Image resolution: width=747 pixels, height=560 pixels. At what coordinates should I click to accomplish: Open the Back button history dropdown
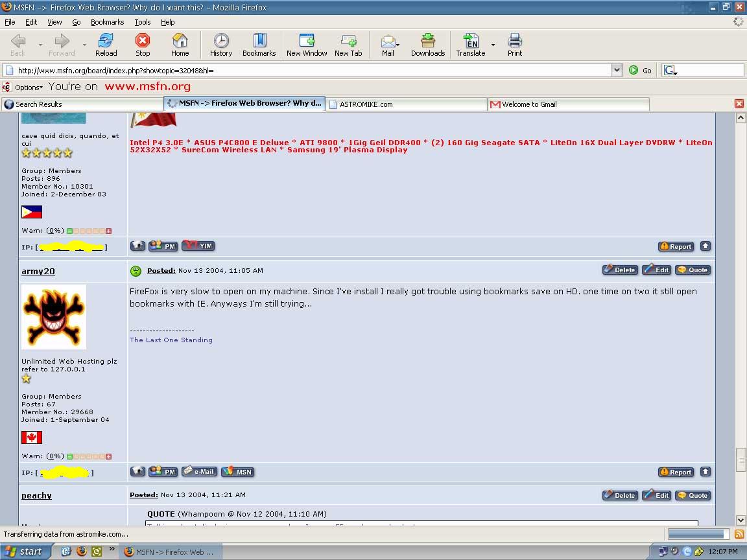coord(40,45)
